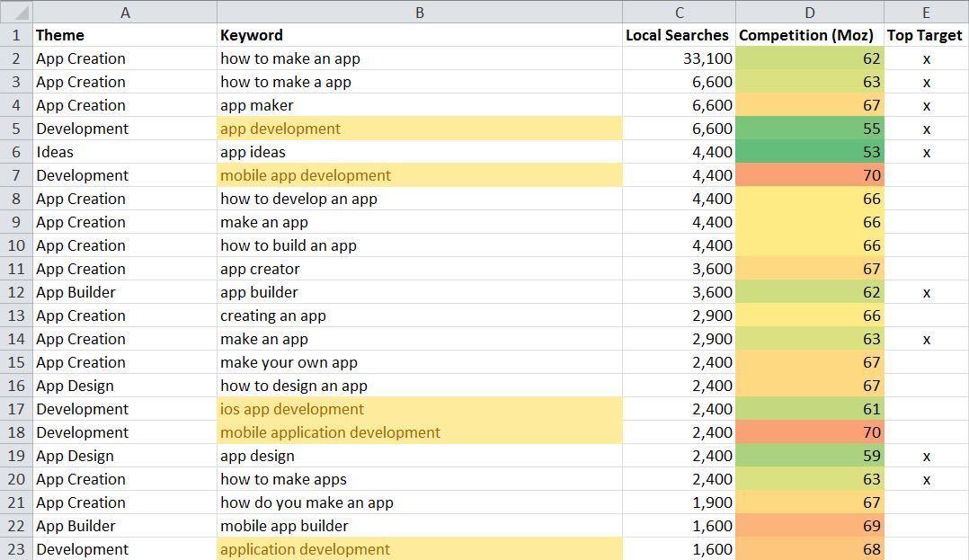
Task: Click the 'Local Searches' header cell
Action: click(x=680, y=35)
